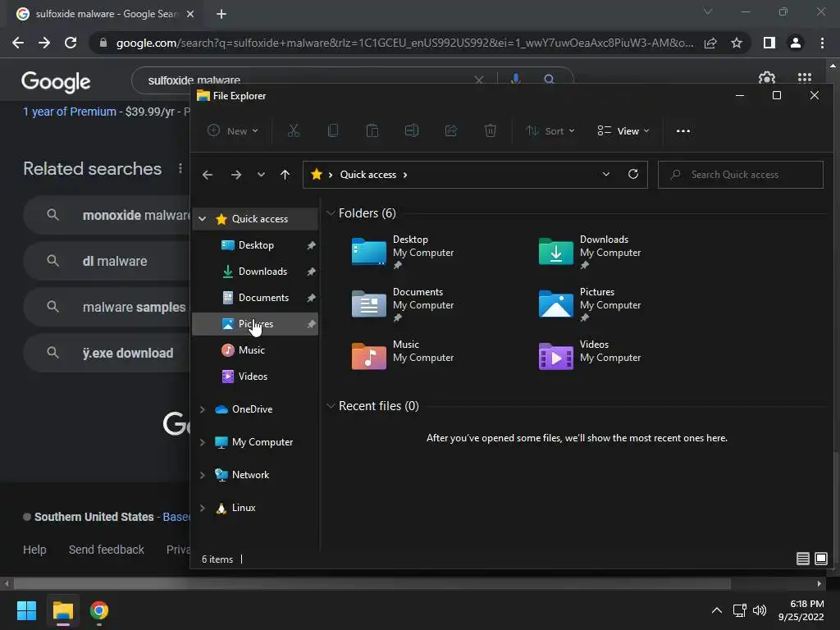Click the Rename icon in File Explorer toolbar

pos(412,130)
